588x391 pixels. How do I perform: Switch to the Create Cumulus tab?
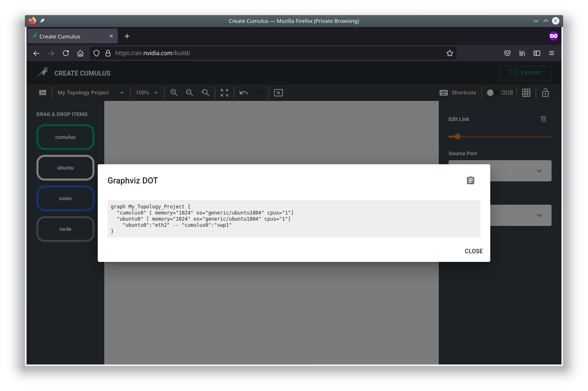coord(73,36)
